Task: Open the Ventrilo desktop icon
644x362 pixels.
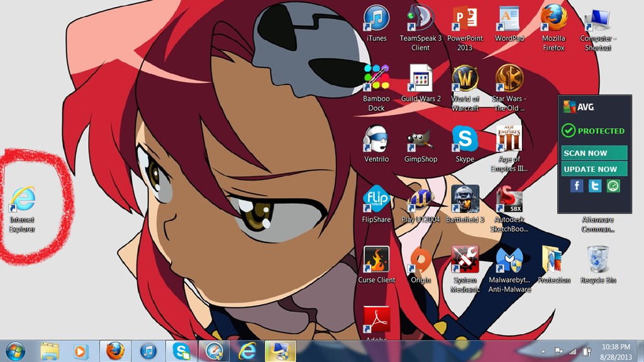Action: click(376, 144)
